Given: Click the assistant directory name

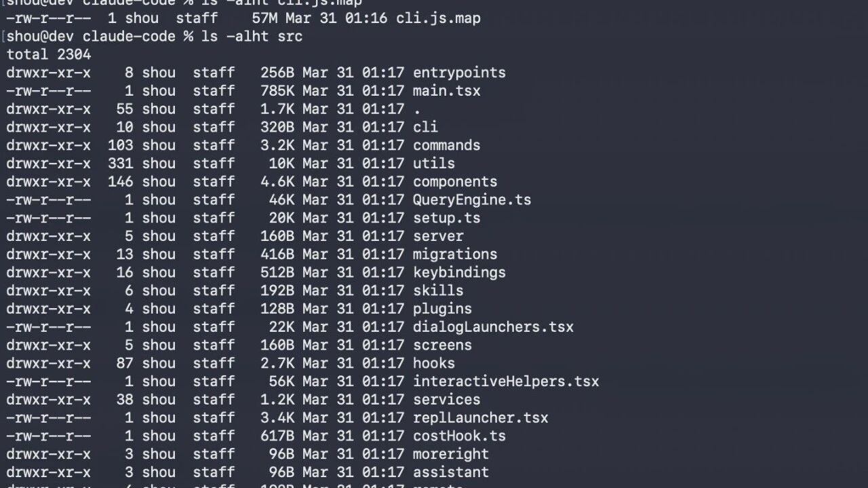Looking at the screenshot, I should coord(451,472).
